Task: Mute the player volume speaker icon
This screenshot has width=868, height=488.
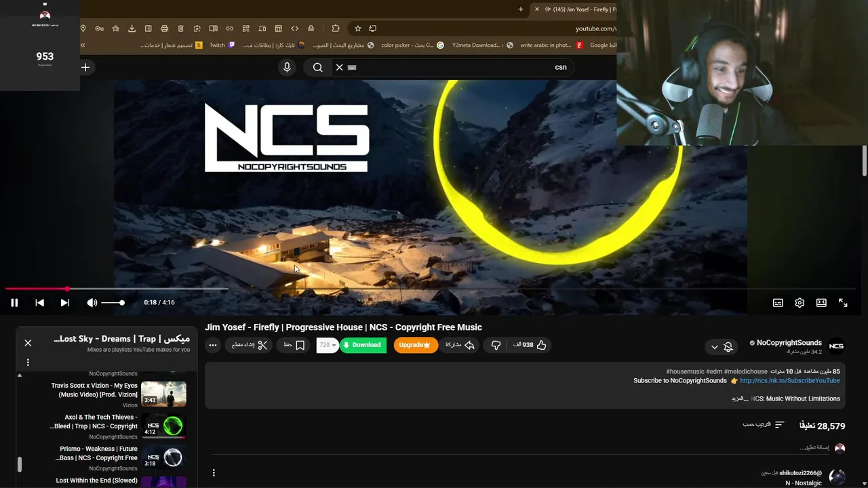Action: (92, 303)
